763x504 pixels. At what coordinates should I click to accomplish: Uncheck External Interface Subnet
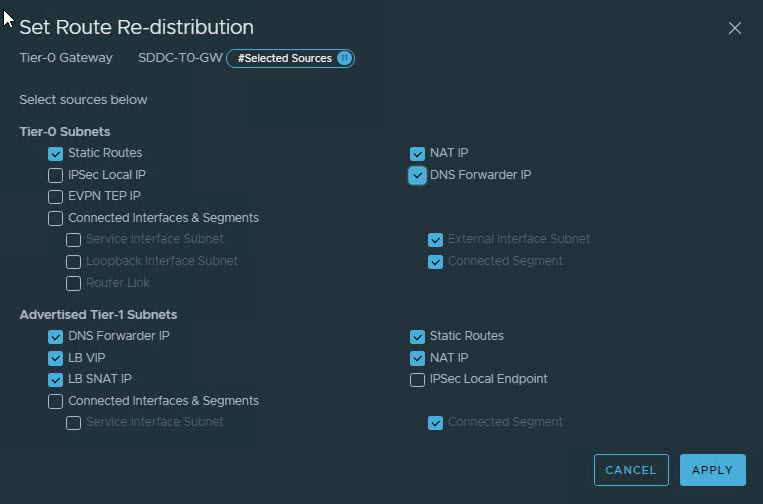435,240
